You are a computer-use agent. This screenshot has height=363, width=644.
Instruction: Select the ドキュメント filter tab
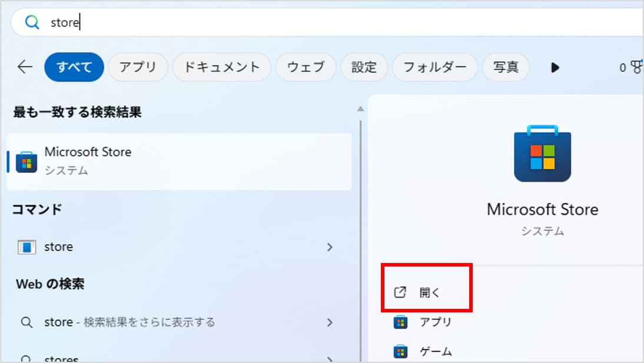tap(221, 67)
